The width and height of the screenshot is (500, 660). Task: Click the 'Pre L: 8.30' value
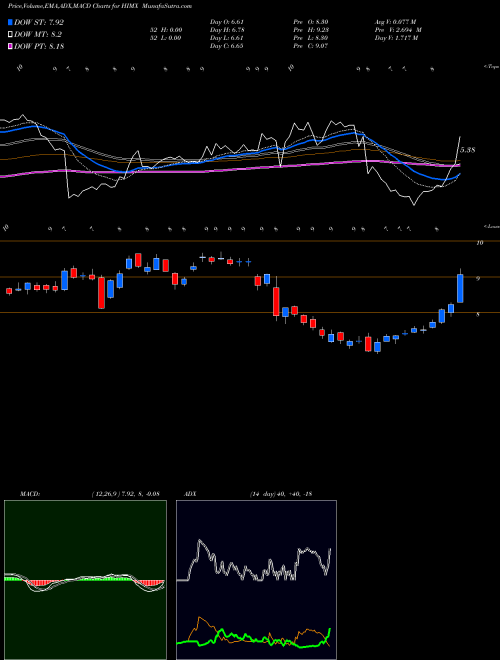pyautogui.click(x=311, y=38)
